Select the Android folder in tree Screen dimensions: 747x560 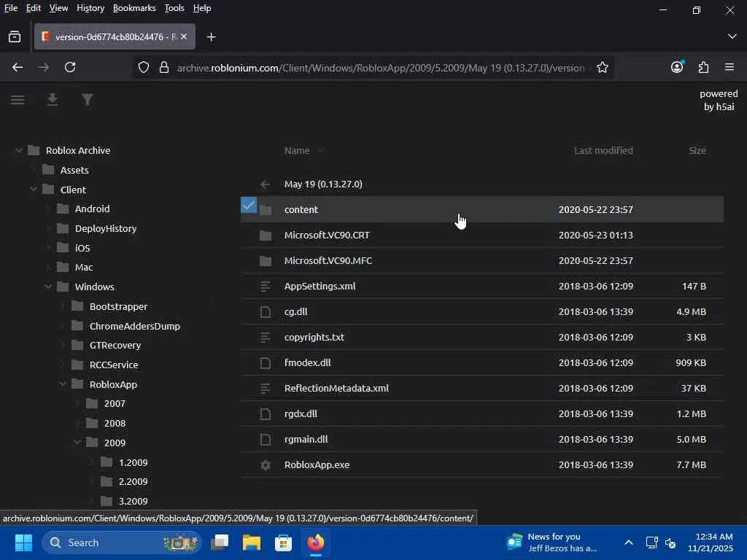92,209
